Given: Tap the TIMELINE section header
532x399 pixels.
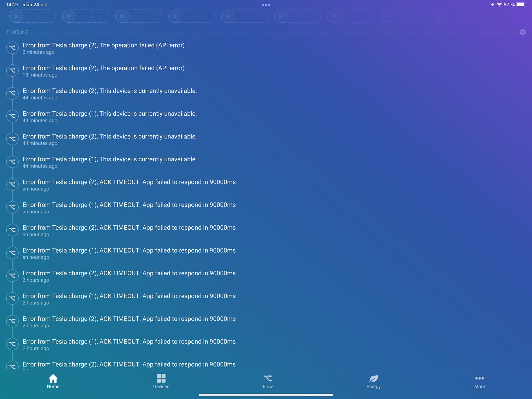Looking at the screenshot, I should 17,32.
